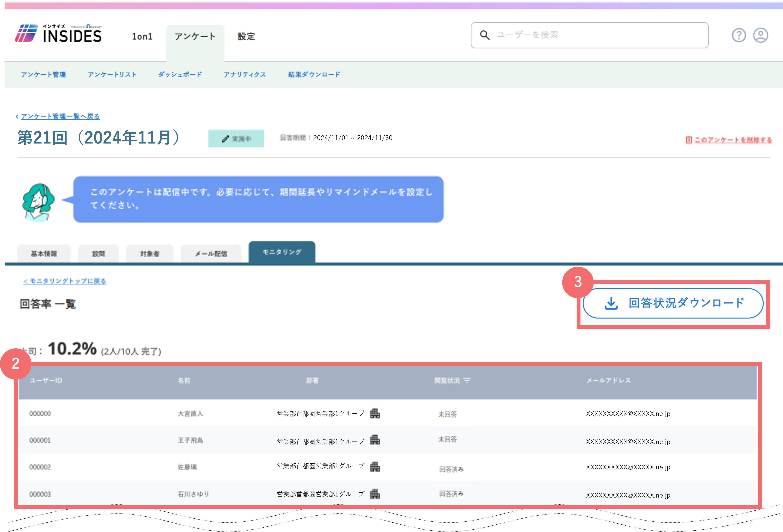
Task: Click the ユーザーID column header
Action: click(46, 381)
